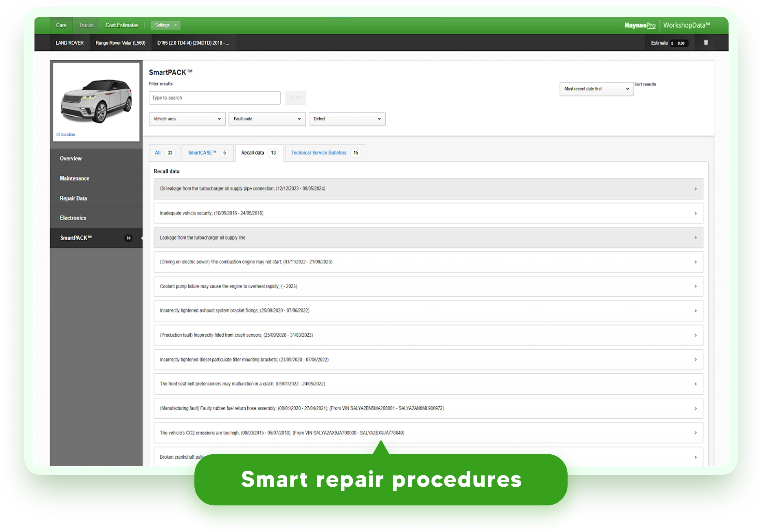The height and width of the screenshot is (532, 762).
Task: Expand the combustion engine may not start recall
Action: [428, 262]
